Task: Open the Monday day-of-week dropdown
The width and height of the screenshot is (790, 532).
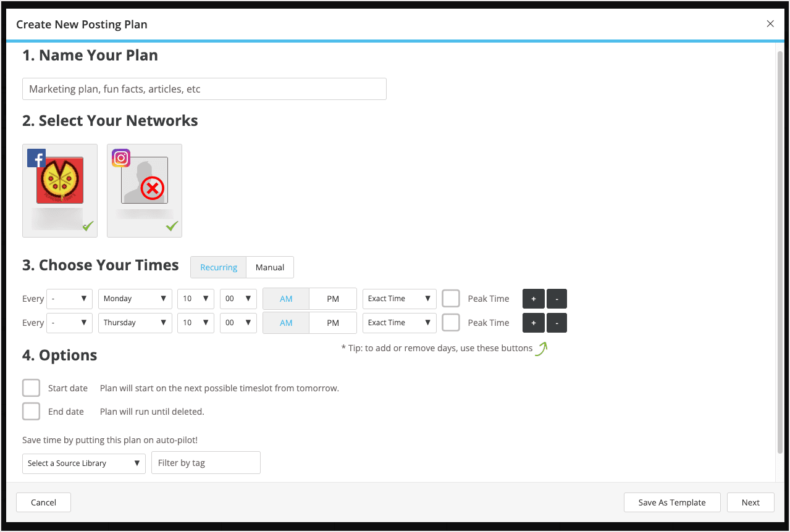Action: (135, 299)
